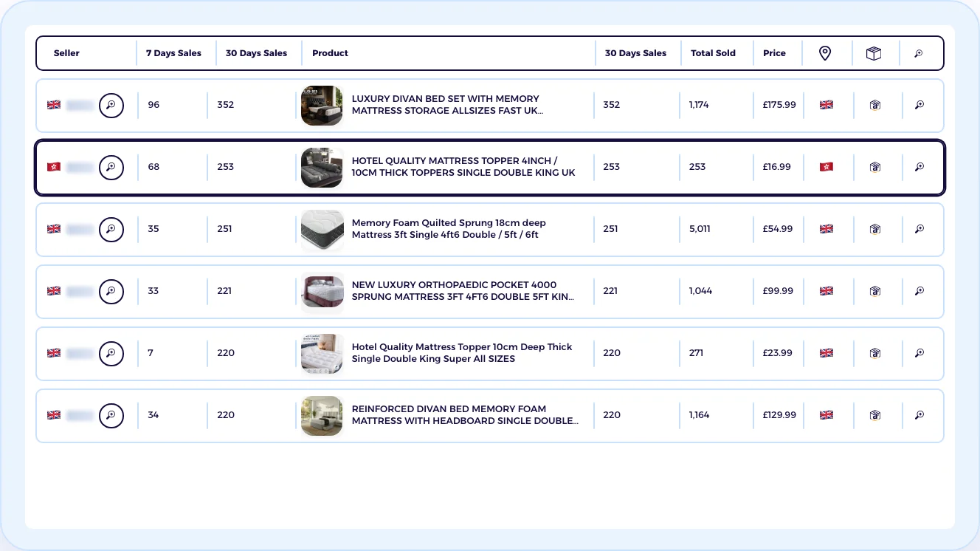980x551 pixels.
Task: Click the £175.99 price cell
Action: click(x=779, y=105)
